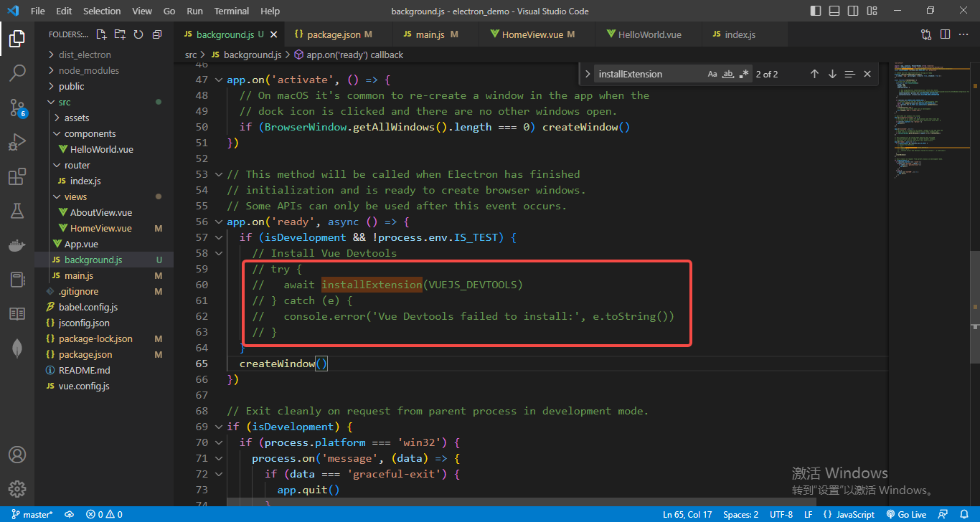This screenshot has width=980, height=522.
Task: Open the MongoDB leaf icon view
Action: (x=17, y=348)
